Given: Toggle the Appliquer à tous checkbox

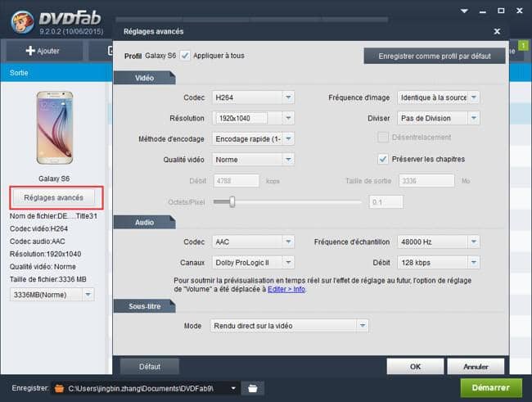Looking at the screenshot, I should 185,56.
